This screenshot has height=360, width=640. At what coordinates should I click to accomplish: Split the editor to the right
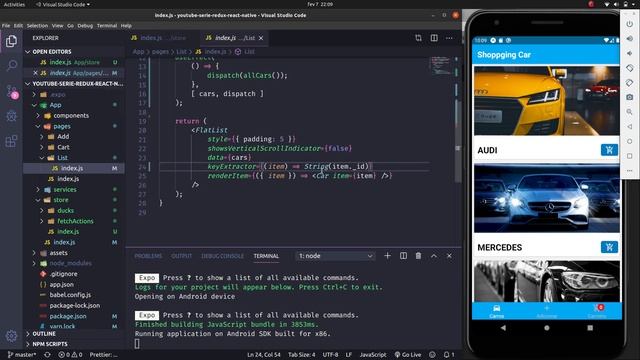tap(434, 38)
